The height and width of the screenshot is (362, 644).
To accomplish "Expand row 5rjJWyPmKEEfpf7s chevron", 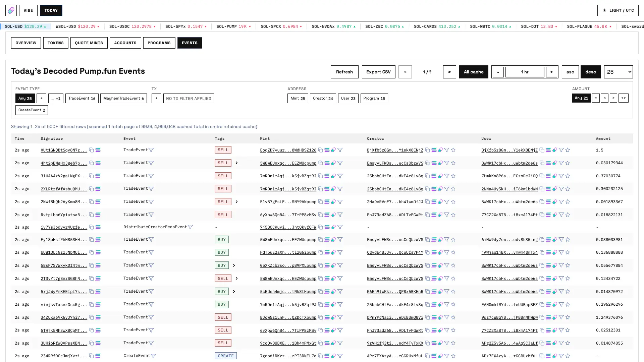I will 234,292.
